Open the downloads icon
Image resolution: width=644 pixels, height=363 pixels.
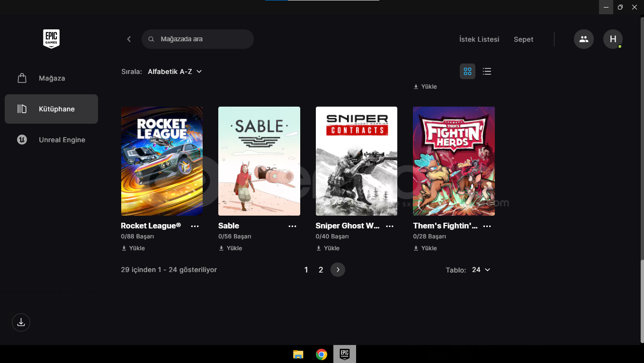(x=21, y=322)
